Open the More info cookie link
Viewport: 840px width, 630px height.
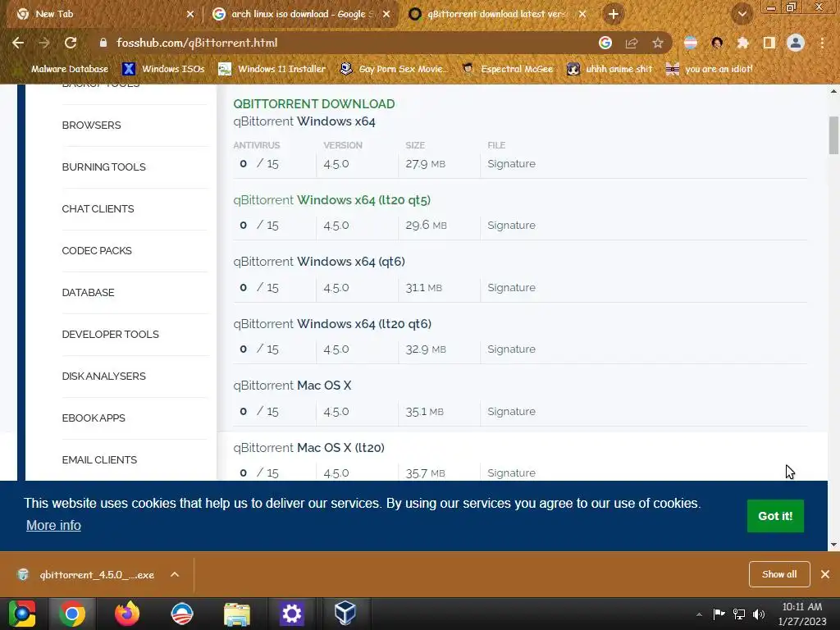tap(53, 526)
